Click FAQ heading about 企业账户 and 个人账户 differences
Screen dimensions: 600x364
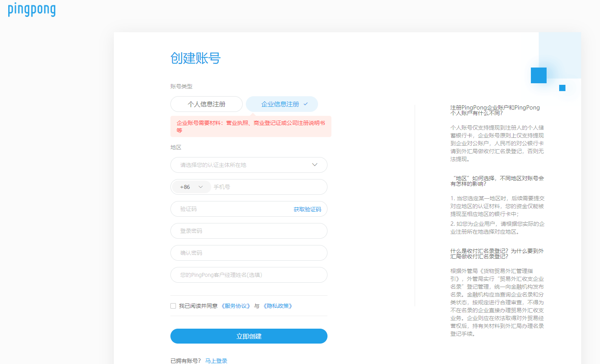coord(495,110)
